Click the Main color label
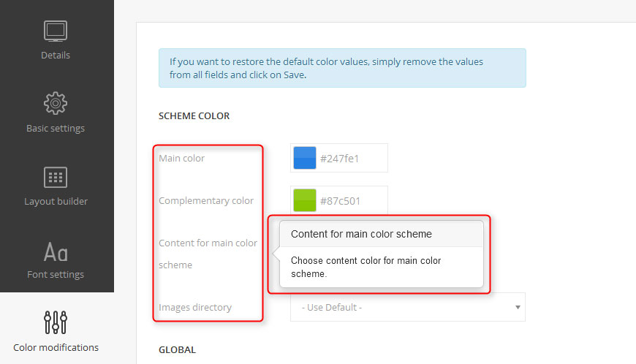Image resolution: width=636 pixels, height=364 pixels. point(182,158)
